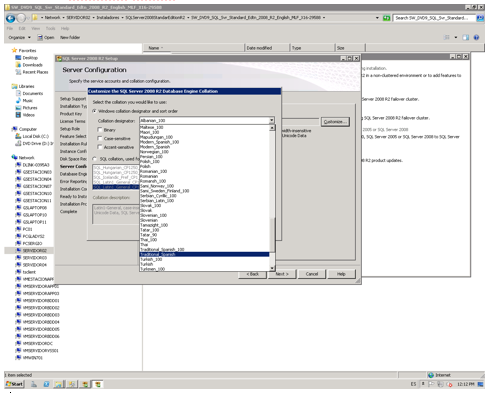Click the Explorer Forward arrow button
Image resolution: width=491 pixels, height=393 pixels.
click(21, 18)
